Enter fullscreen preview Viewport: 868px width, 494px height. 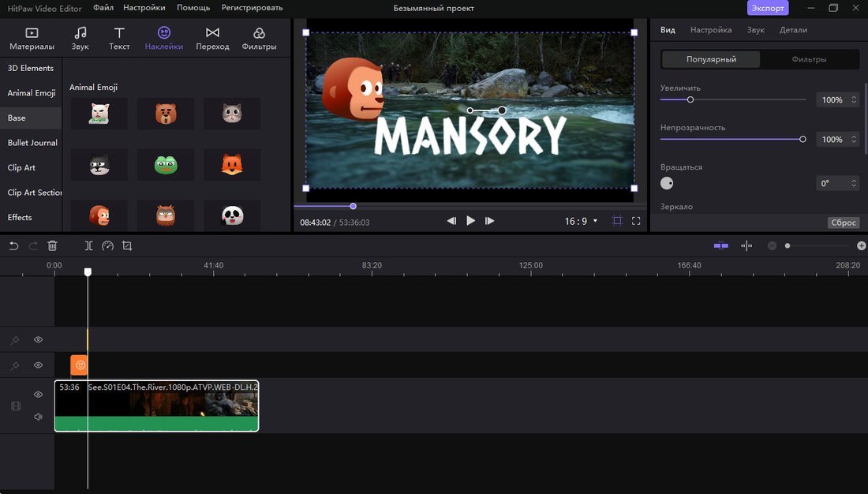636,221
